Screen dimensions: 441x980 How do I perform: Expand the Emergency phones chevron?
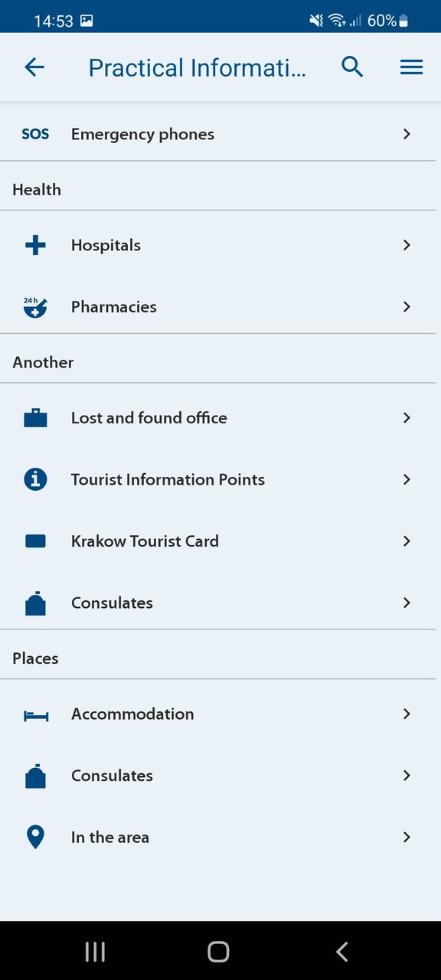tap(407, 134)
